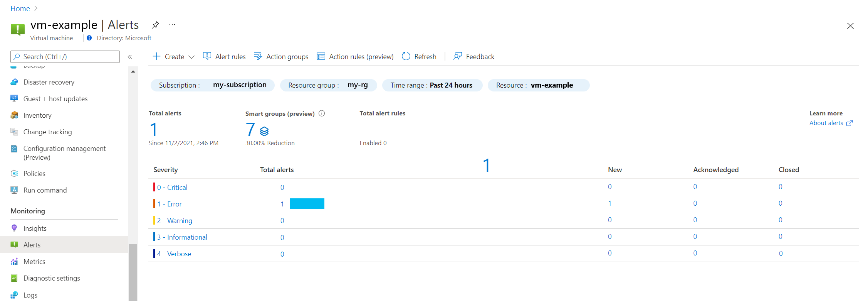Open the 2 - Warning severity row
This screenshot has width=868, height=301.
point(175,220)
